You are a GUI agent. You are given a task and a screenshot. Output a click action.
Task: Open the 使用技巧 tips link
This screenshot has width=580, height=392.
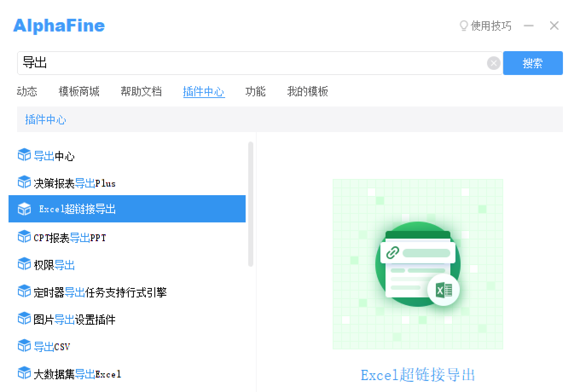coord(491,26)
